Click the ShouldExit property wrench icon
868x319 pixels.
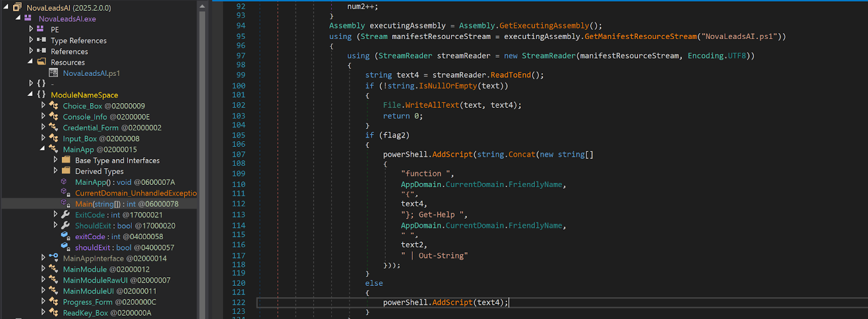[x=66, y=225]
